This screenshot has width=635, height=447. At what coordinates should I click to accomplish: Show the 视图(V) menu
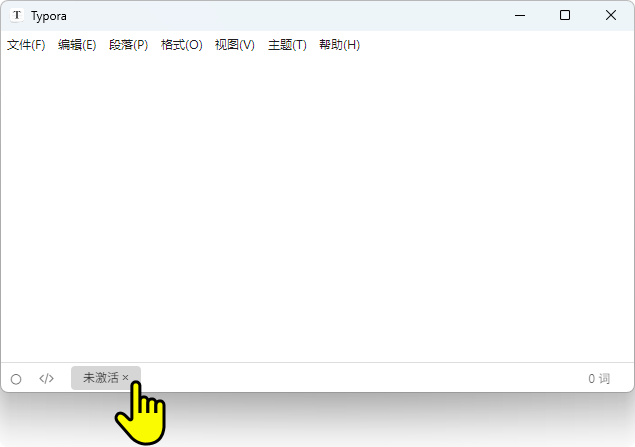click(234, 45)
